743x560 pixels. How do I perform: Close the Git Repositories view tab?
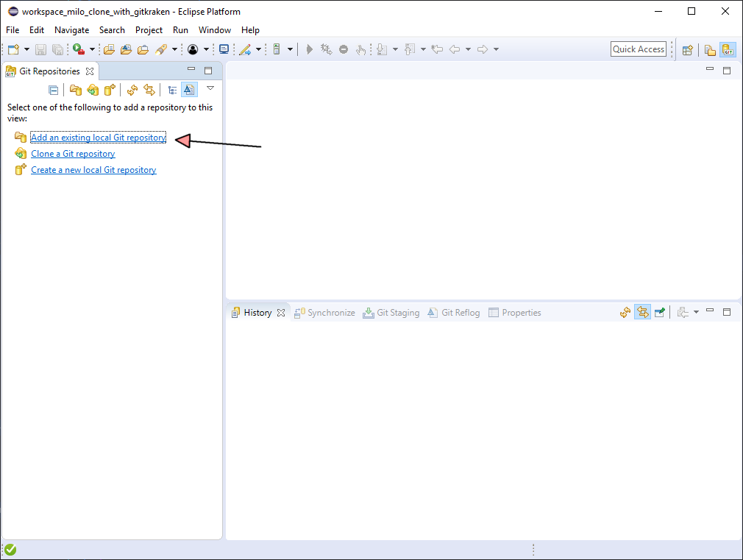(90, 71)
